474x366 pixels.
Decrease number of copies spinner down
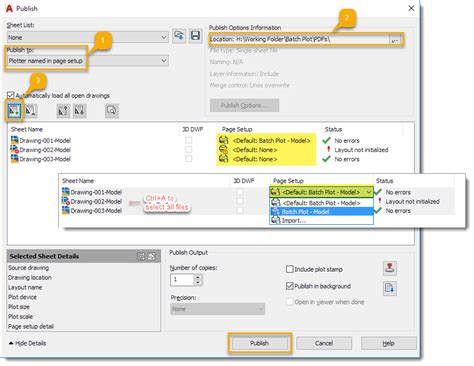[x=198, y=283]
